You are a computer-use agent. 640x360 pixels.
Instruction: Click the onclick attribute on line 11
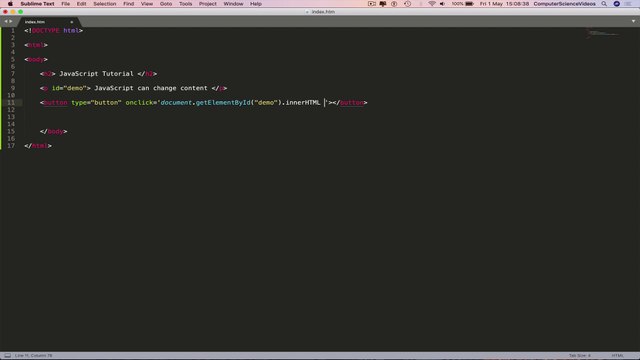pos(139,102)
